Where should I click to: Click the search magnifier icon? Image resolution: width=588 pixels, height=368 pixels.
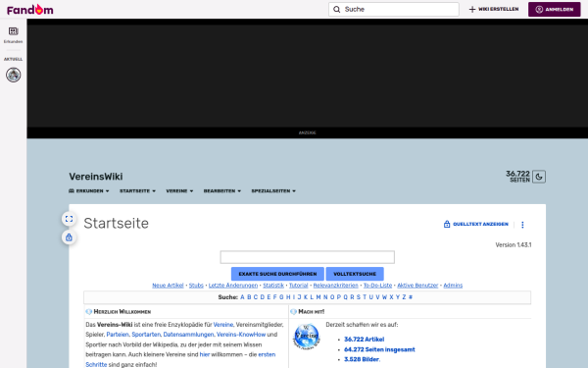point(337,10)
